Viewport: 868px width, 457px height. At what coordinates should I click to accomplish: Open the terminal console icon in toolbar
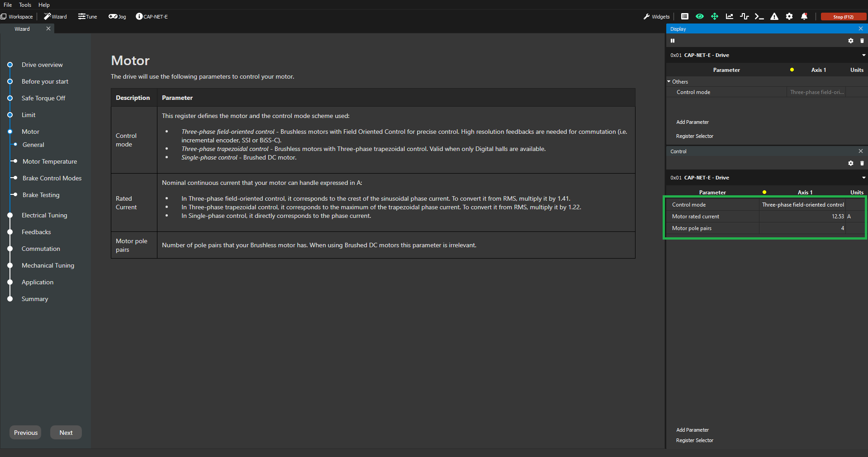759,17
